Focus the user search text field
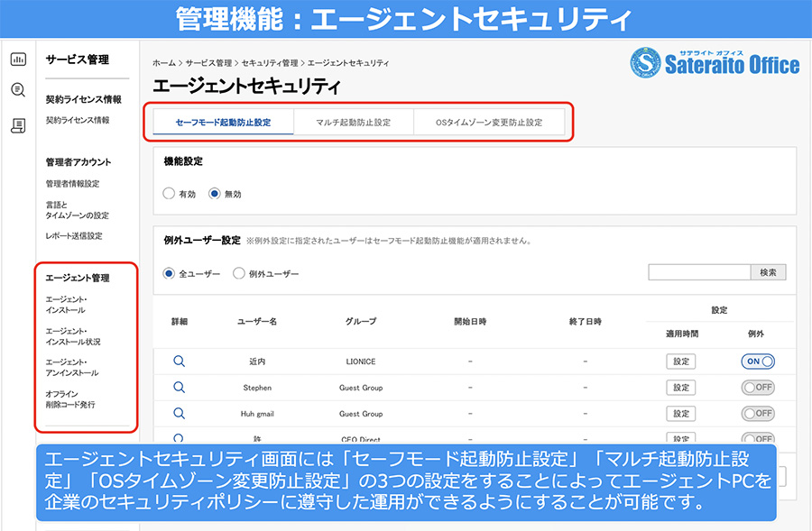Screen dimensions: 812x531 point(699,272)
